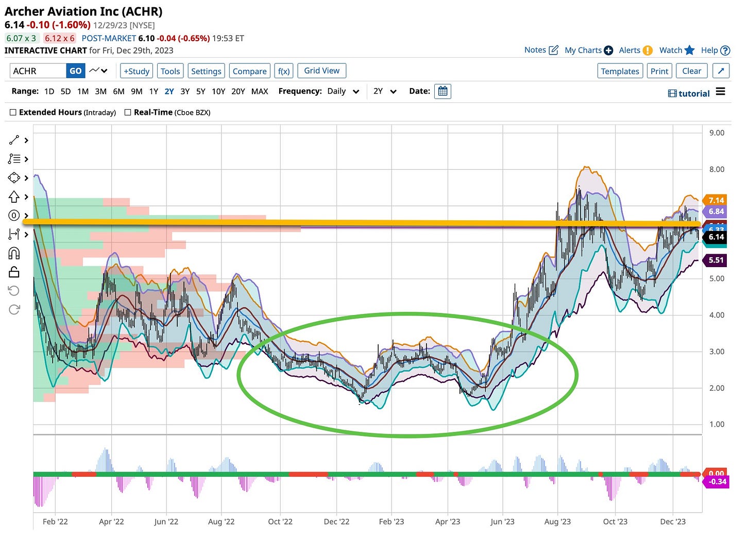This screenshot has width=750, height=560.
Task: Enable the Real-Time Cboe BZX checkbox
Action: pyautogui.click(x=128, y=112)
